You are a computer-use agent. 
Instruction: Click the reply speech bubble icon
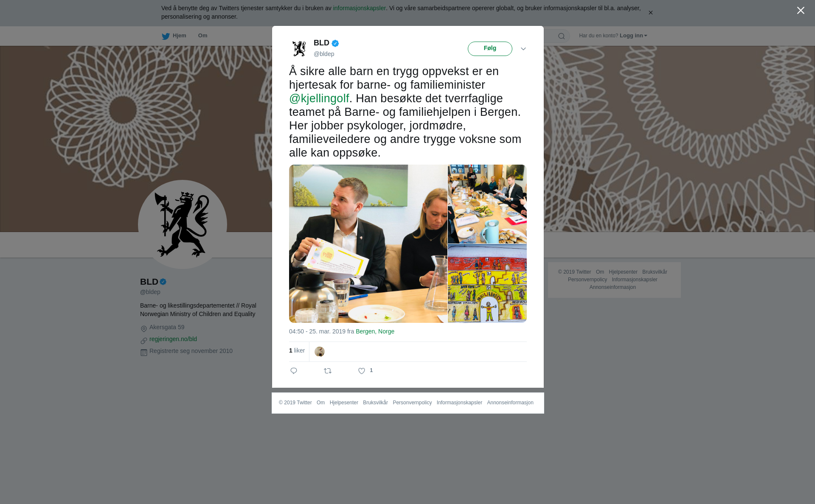pyautogui.click(x=294, y=371)
